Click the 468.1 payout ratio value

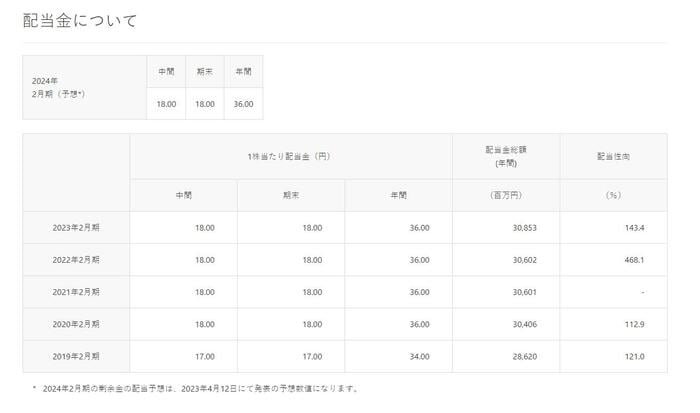pos(632,260)
